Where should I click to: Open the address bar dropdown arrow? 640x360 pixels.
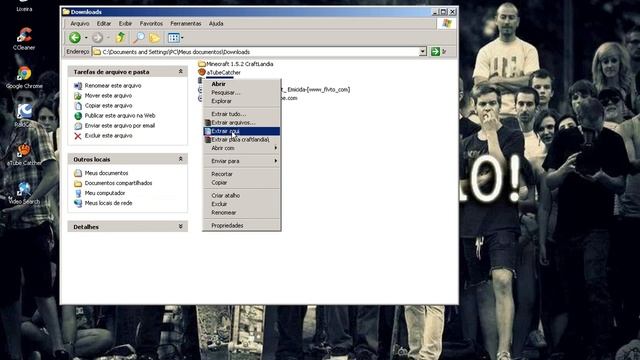click(423, 52)
